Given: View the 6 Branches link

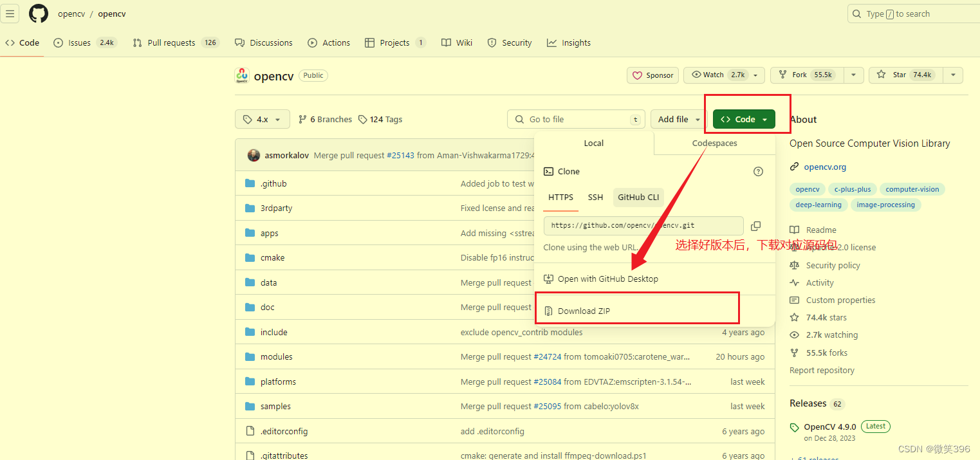Looking at the screenshot, I should click(x=325, y=120).
